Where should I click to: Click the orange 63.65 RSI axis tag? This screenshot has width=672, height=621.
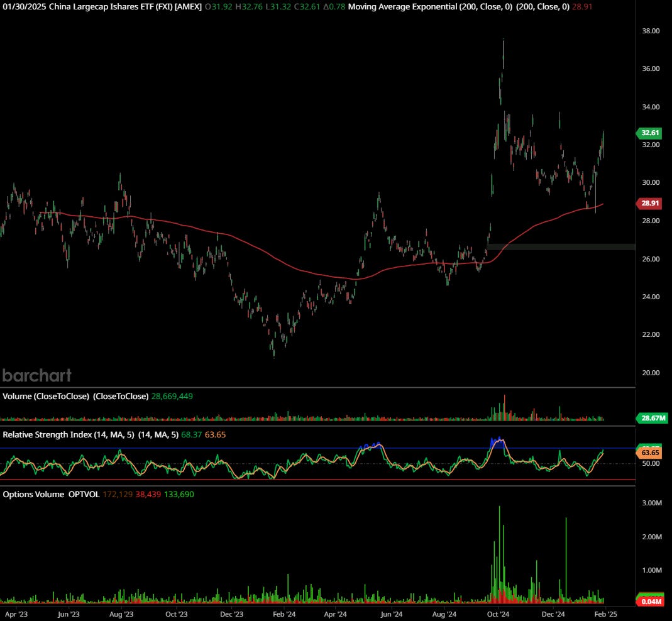click(x=650, y=453)
